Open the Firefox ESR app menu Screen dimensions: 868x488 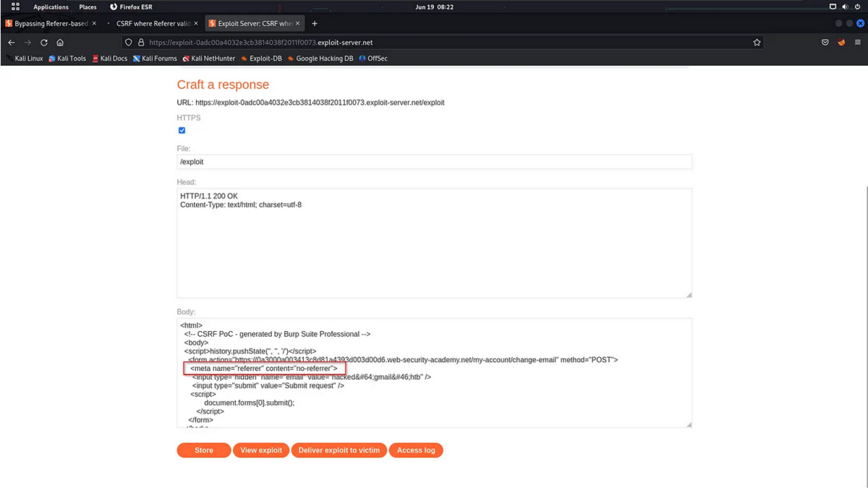pyautogui.click(x=131, y=7)
